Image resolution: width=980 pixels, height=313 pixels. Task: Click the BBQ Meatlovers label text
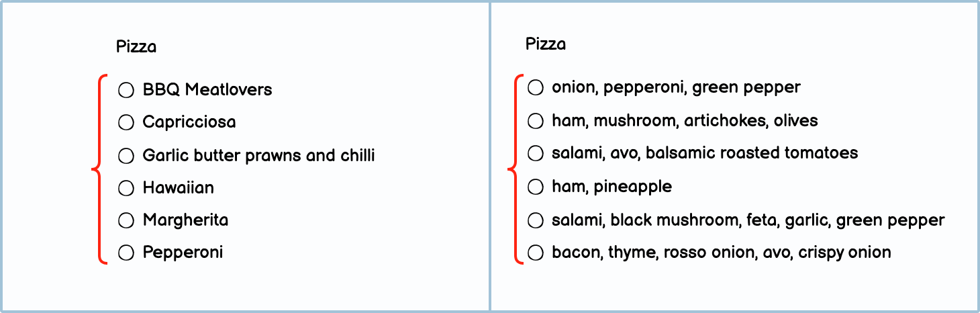coord(207,90)
